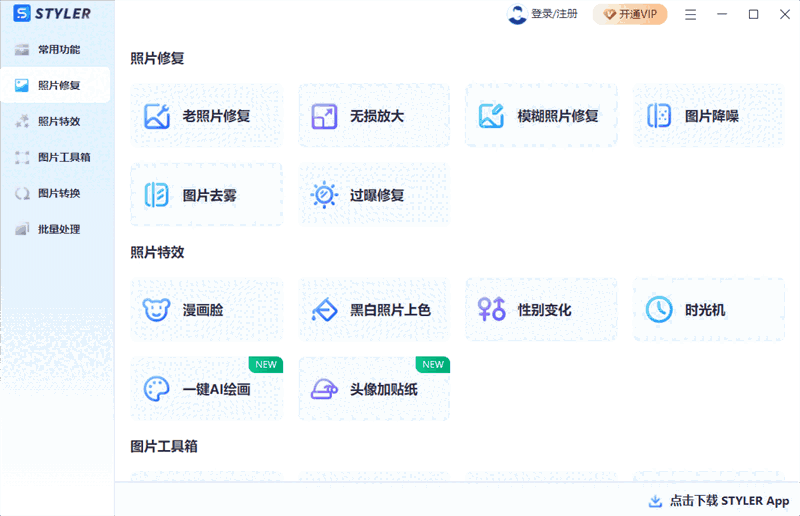
Task: Select the 照片修复 sidebar tab
Action: click(x=55, y=85)
